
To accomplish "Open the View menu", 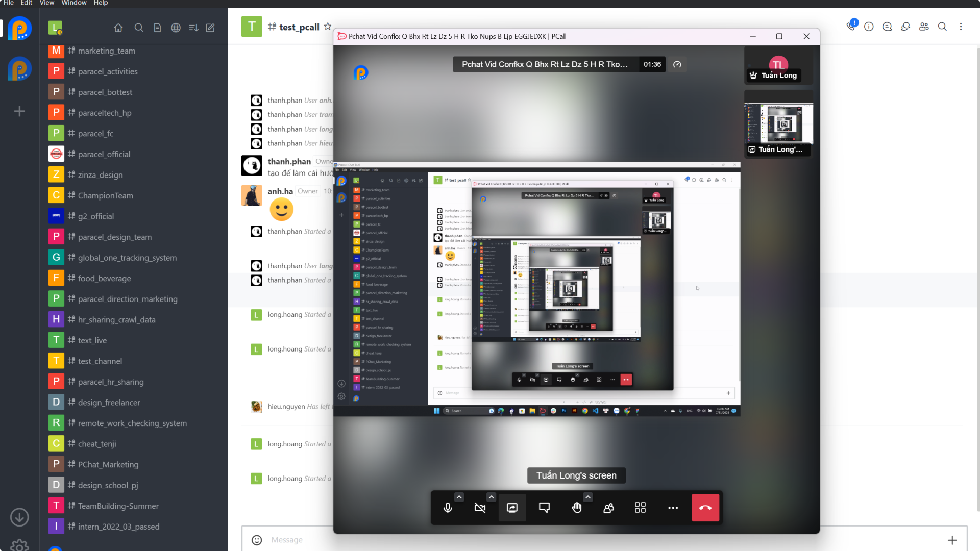I will point(47,3).
